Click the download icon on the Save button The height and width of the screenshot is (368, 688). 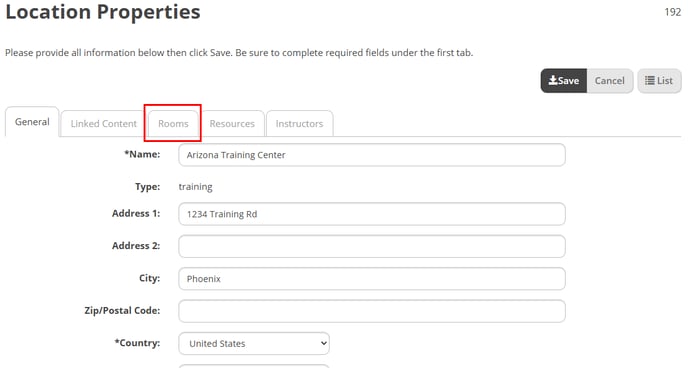(553, 80)
